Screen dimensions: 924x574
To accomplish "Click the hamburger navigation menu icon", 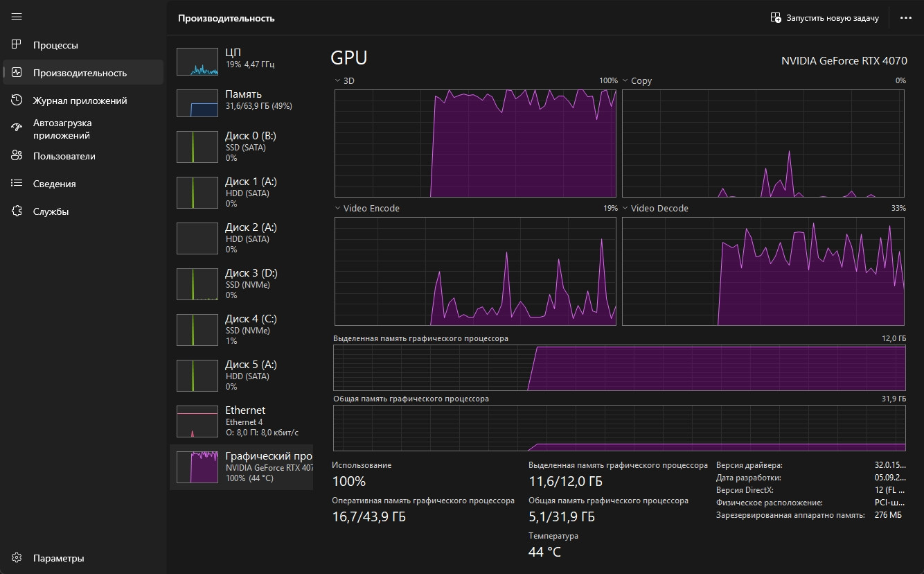I will [x=17, y=17].
